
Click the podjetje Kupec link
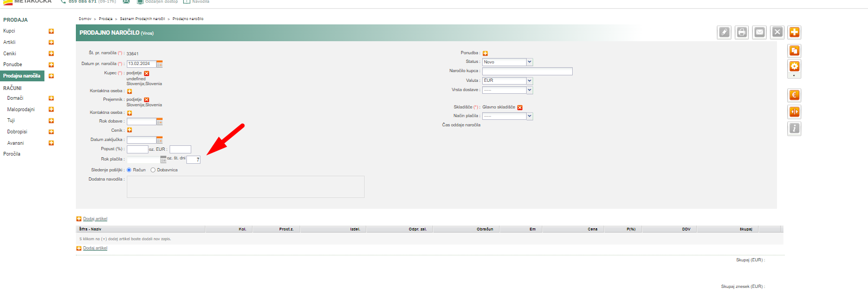click(134, 73)
